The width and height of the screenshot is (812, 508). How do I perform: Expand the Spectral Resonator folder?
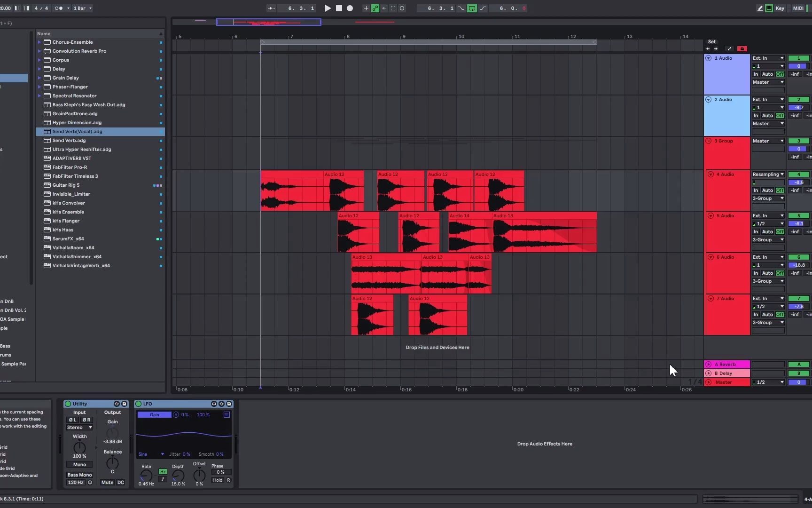tap(39, 95)
